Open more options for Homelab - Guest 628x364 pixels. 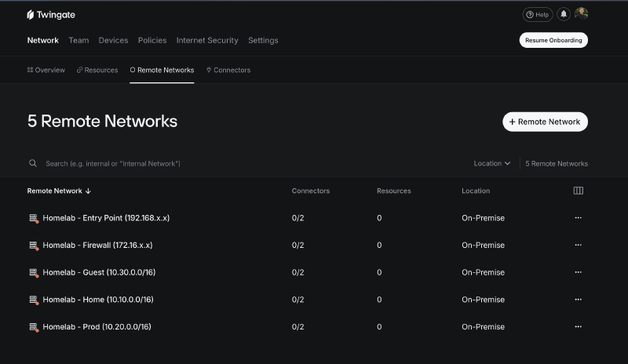pos(578,272)
